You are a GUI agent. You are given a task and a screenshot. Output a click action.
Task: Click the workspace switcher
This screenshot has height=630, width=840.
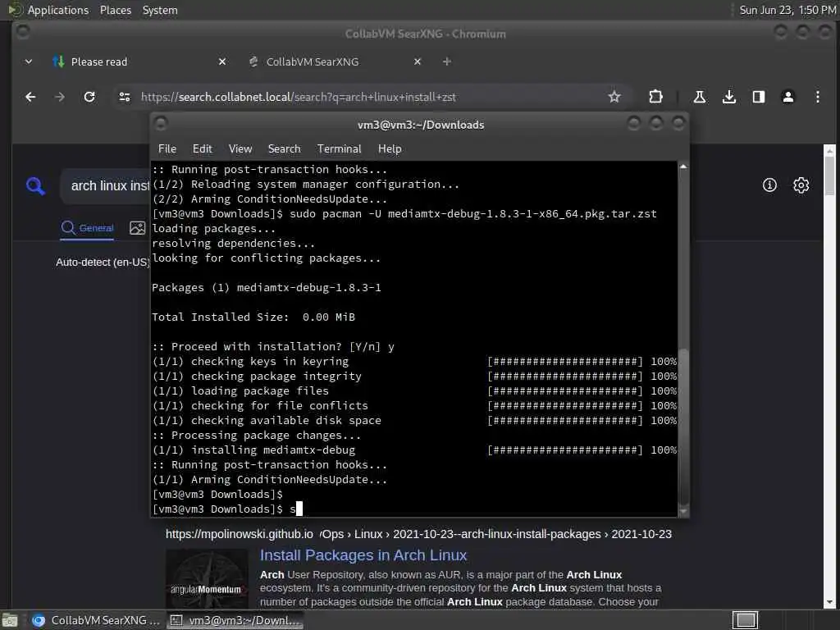pos(745,620)
